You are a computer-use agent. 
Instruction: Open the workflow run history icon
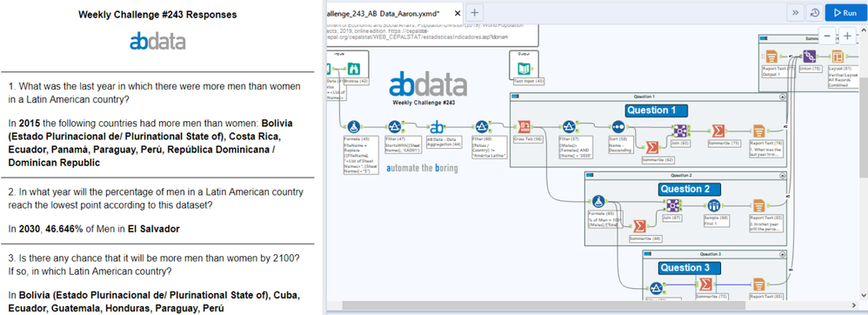click(x=814, y=13)
